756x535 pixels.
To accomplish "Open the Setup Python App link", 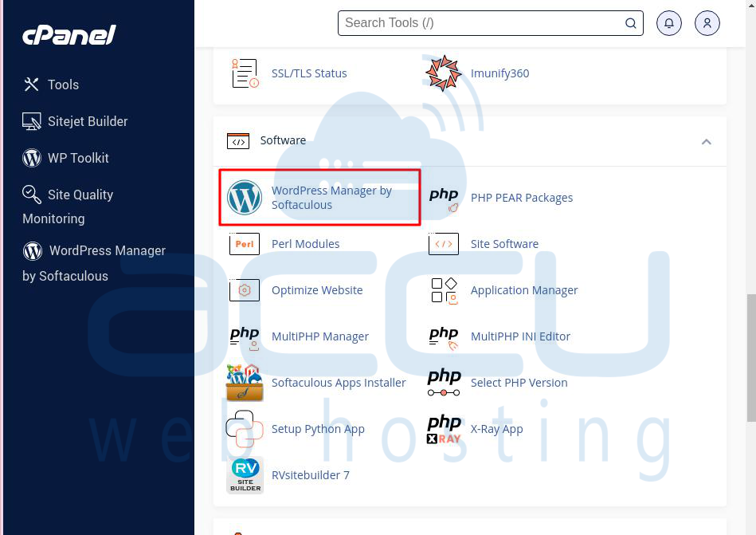I will [x=318, y=429].
